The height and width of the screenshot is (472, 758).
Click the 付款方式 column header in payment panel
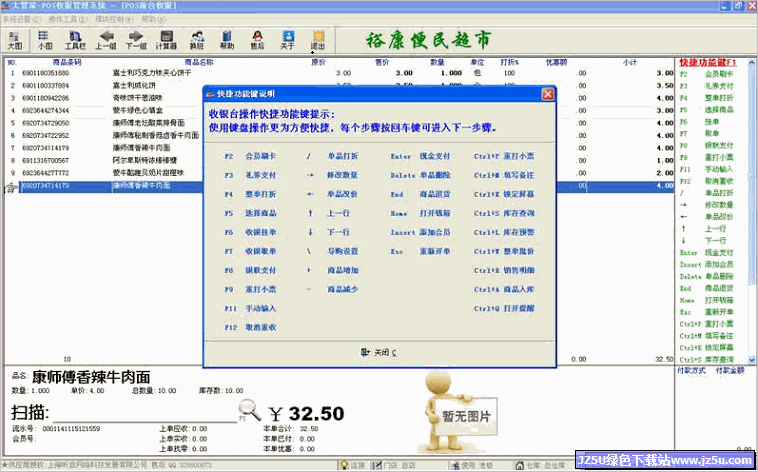[691, 370]
